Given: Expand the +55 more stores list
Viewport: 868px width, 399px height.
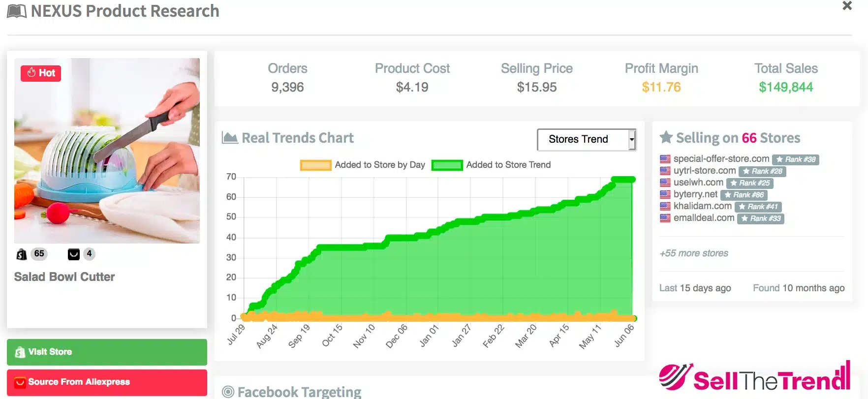Looking at the screenshot, I should tap(694, 253).
